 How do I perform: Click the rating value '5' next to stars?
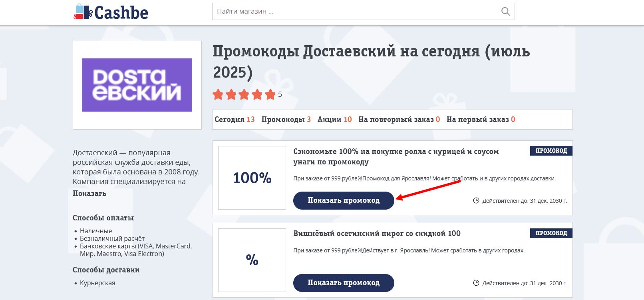[280, 94]
